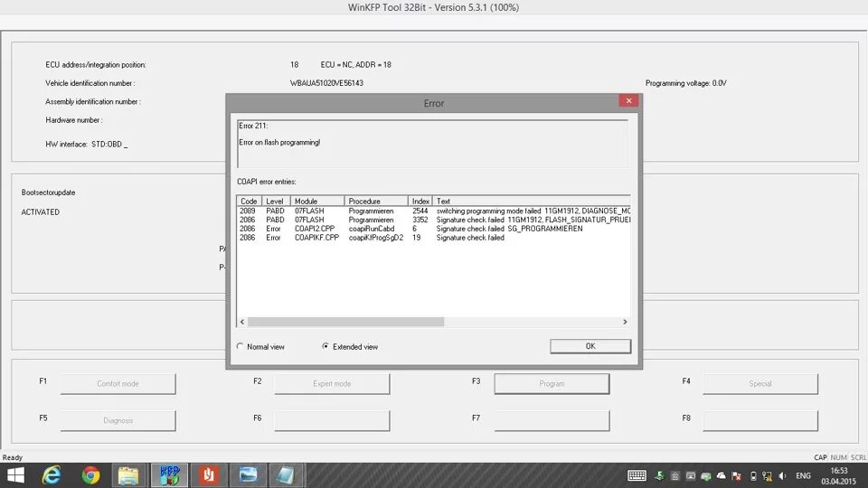The width and height of the screenshot is (868, 488).
Task: Click the 'ECU = NC, ADDR = 18' text
Action: pos(356,65)
